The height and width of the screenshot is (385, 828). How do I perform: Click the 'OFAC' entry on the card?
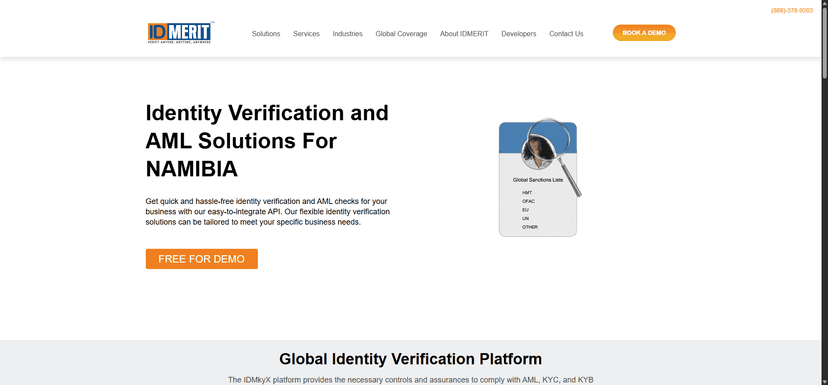tap(529, 201)
